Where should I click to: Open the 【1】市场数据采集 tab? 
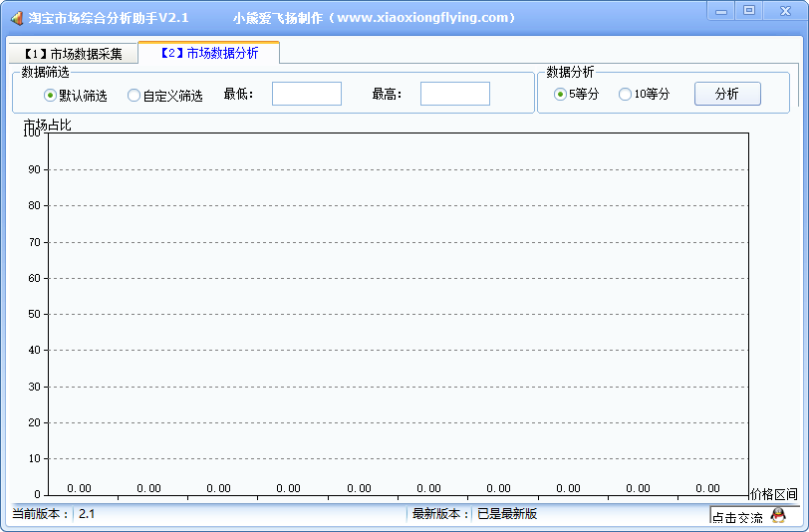pos(73,54)
